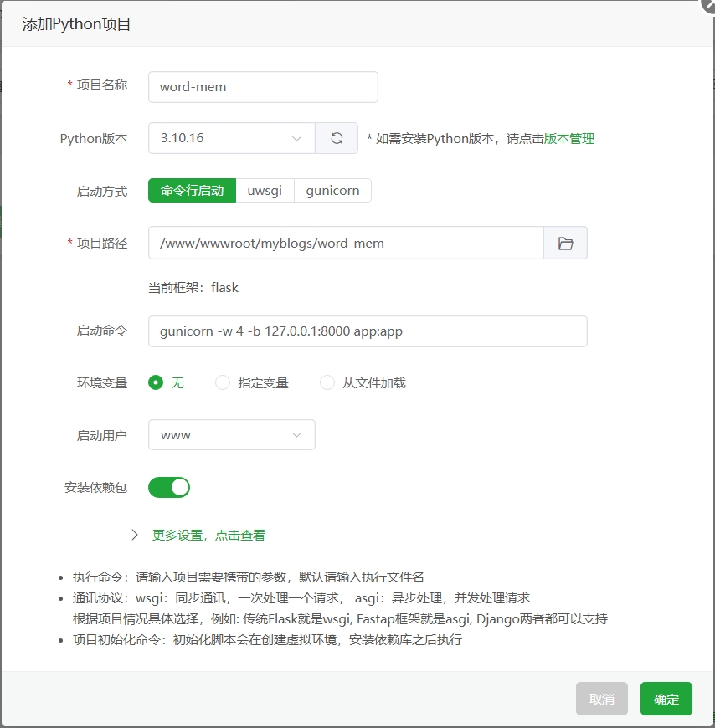
Task: Click the project path input field
Action: [346, 244]
